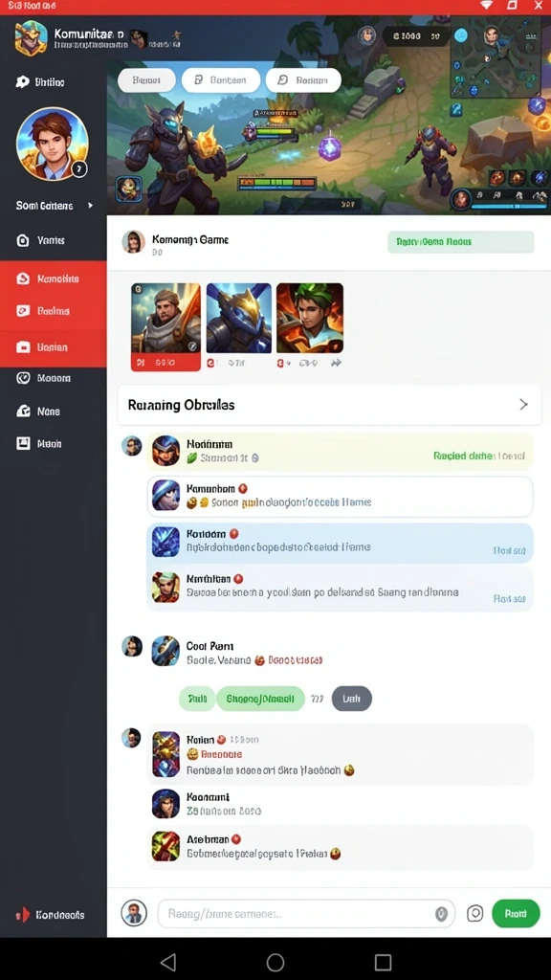Click the gray Uah pill button
Image resolution: width=551 pixels, height=980 pixels.
352,699
